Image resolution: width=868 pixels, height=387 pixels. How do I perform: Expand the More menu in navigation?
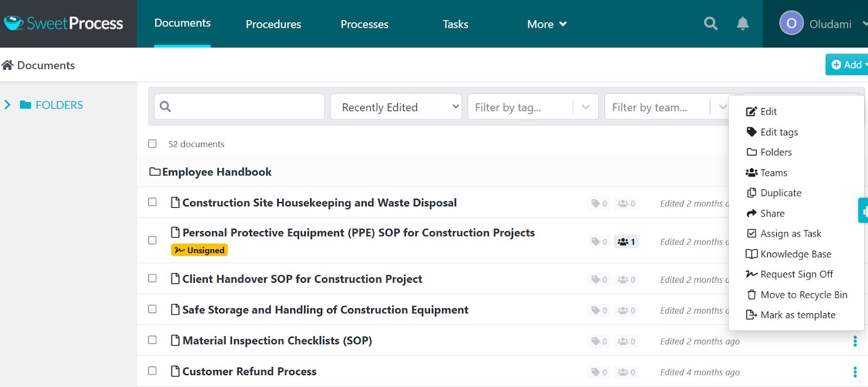click(x=547, y=24)
